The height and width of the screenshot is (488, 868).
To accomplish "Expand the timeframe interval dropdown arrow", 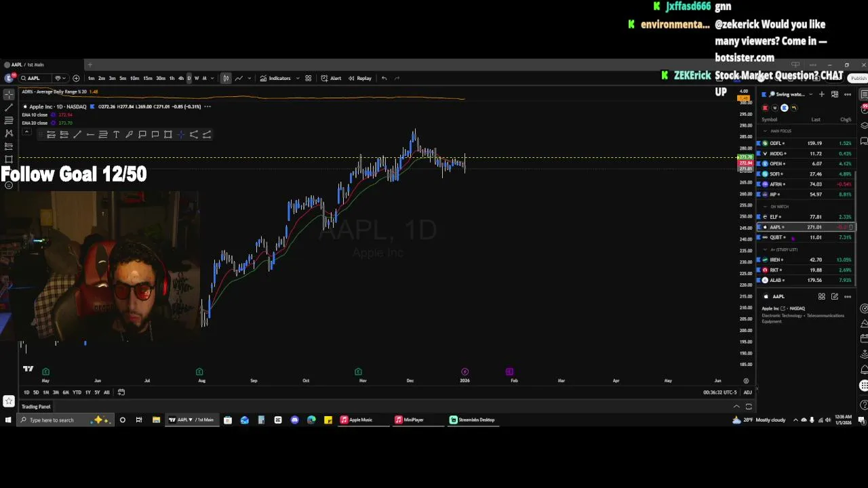I will click(x=212, y=78).
